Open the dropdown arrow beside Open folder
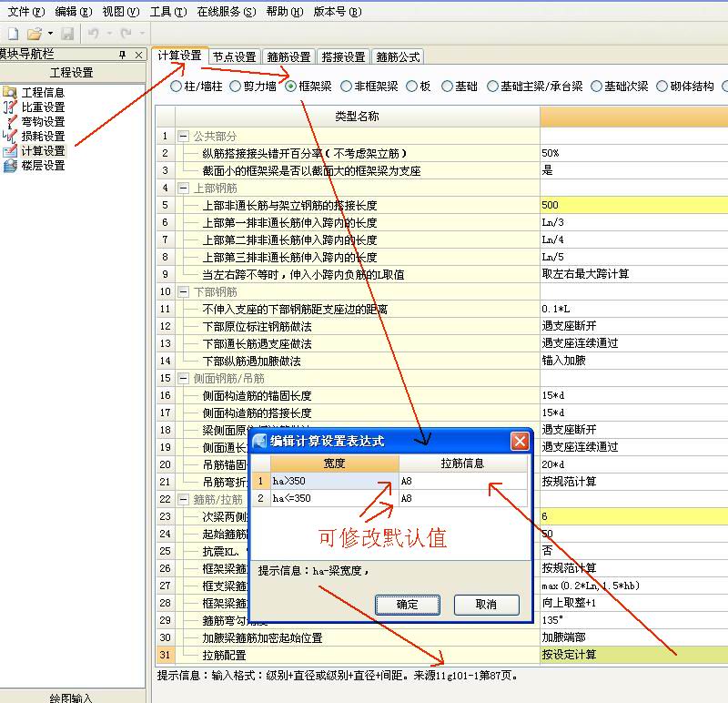This screenshot has width=728, height=703. (x=50, y=34)
